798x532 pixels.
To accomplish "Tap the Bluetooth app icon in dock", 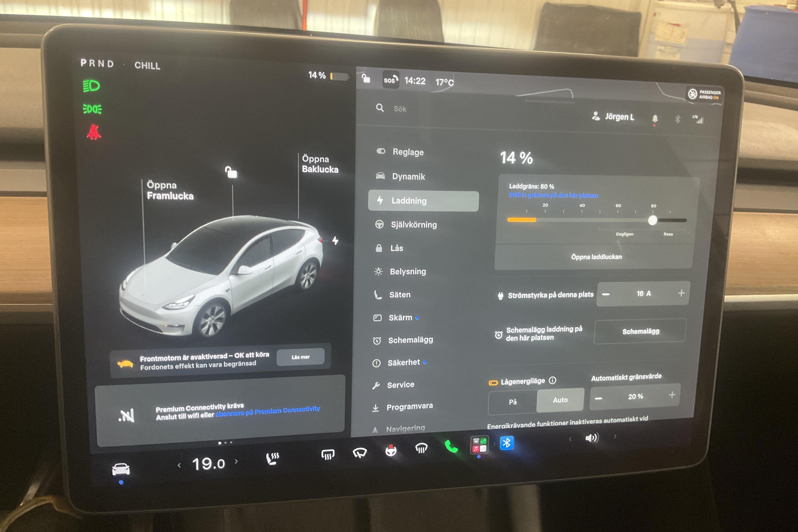I will [506, 443].
